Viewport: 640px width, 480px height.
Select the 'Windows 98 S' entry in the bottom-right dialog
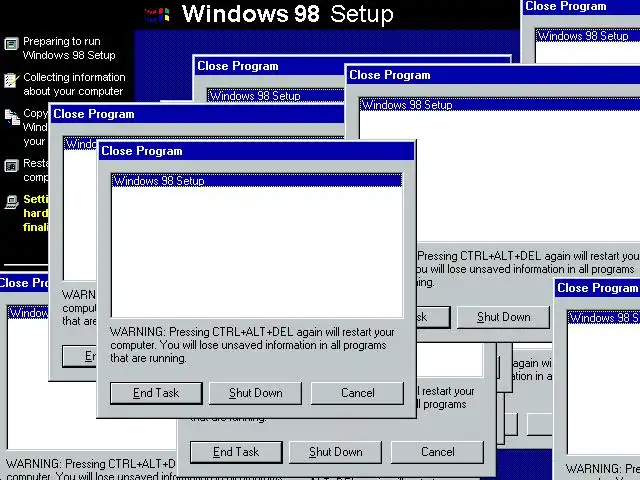tap(603, 318)
